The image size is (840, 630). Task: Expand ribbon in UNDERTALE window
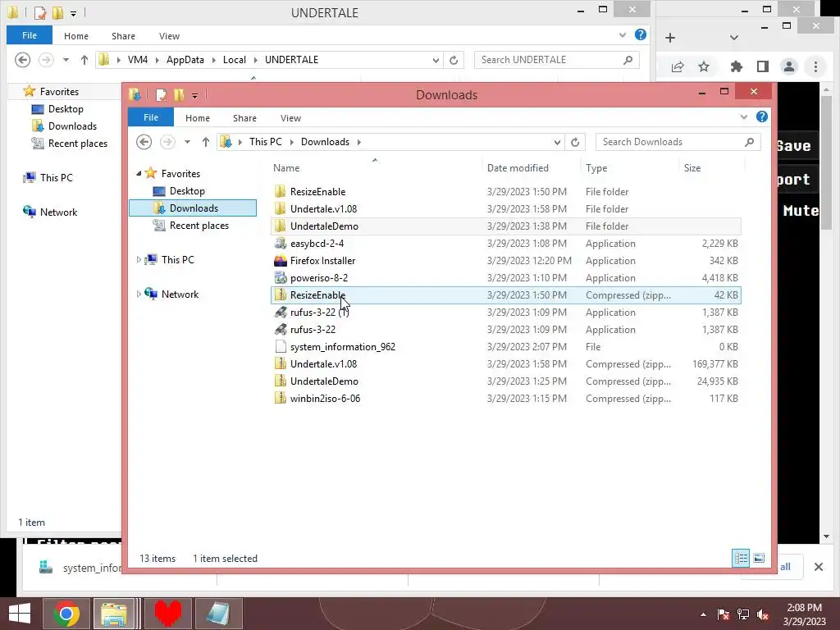[622, 34]
